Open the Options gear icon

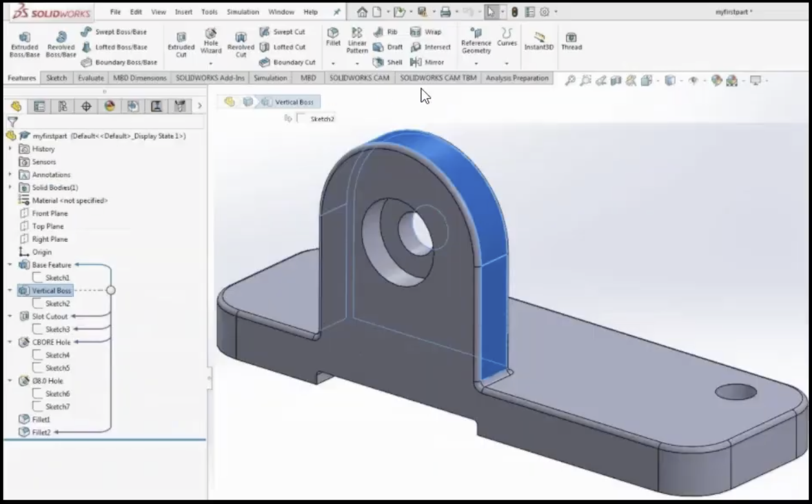545,12
